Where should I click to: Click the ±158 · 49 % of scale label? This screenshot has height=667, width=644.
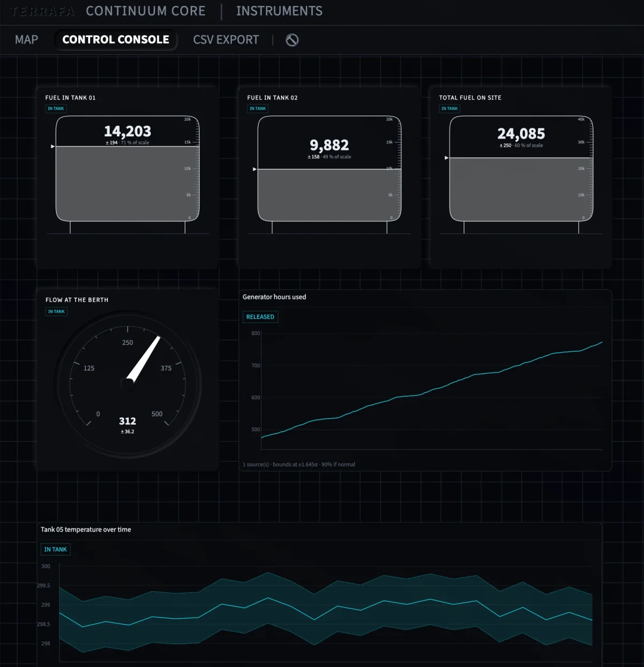click(329, 157)
